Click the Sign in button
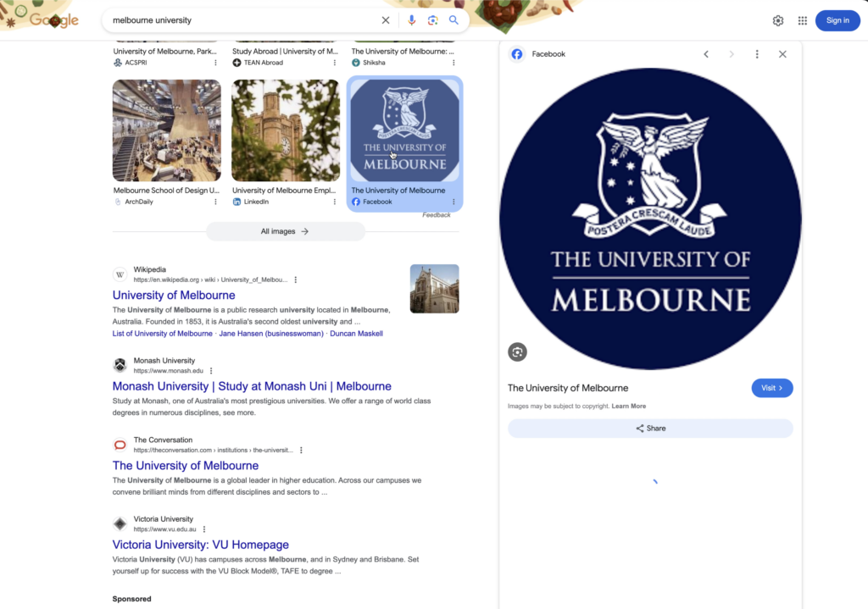The height and width of the screenshot is (609, 868). point(837,20)
